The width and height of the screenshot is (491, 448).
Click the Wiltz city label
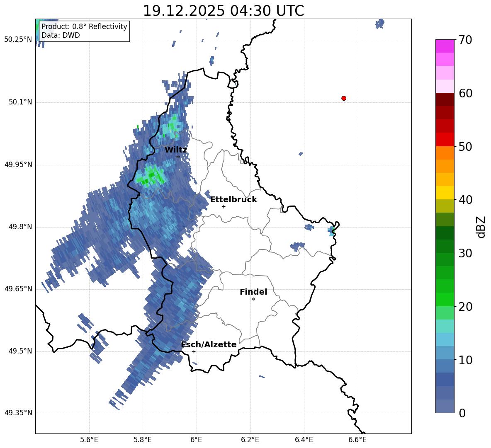tap(176, 150)
